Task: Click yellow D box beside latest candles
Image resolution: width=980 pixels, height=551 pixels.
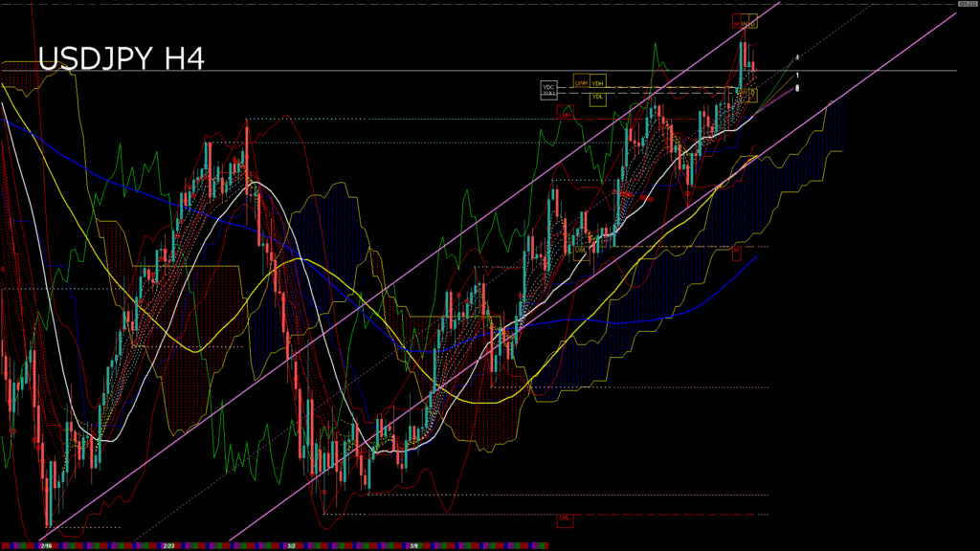Action: tap(752, 94)
